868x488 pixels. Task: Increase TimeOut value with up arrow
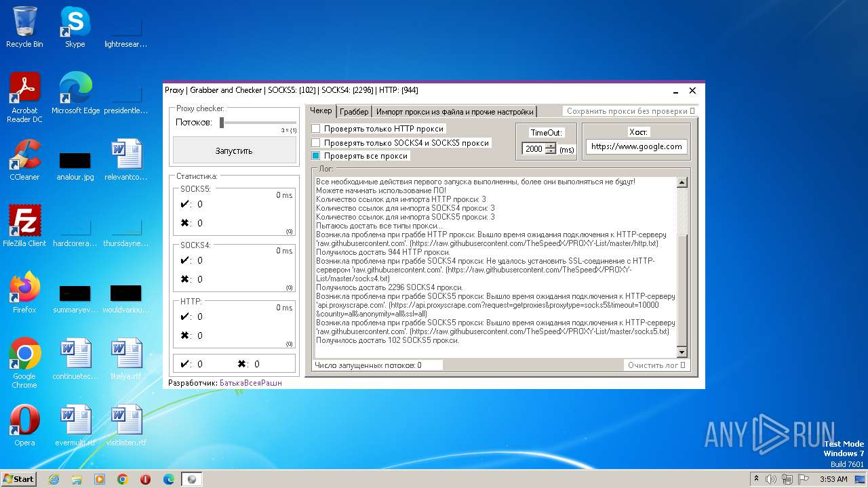point(551,146)
